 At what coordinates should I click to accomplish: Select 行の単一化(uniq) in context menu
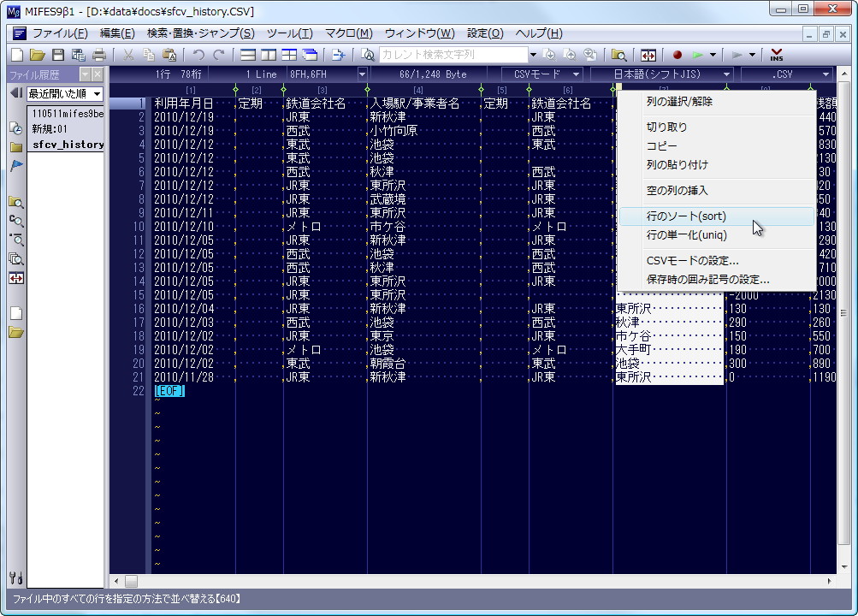pyautogui.click(x=716, y=235)
